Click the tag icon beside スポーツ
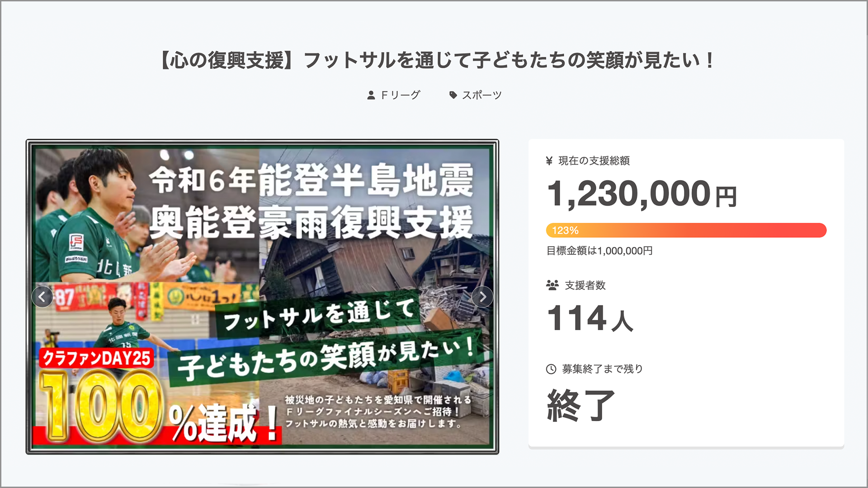868x488 pixels. pyautogui.click(x=453, y=95)
